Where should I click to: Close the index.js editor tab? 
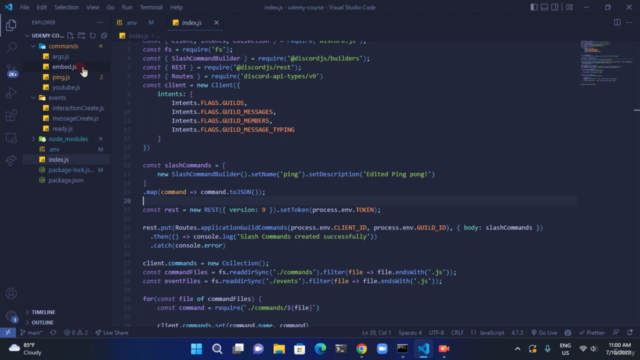click(216, 22)
